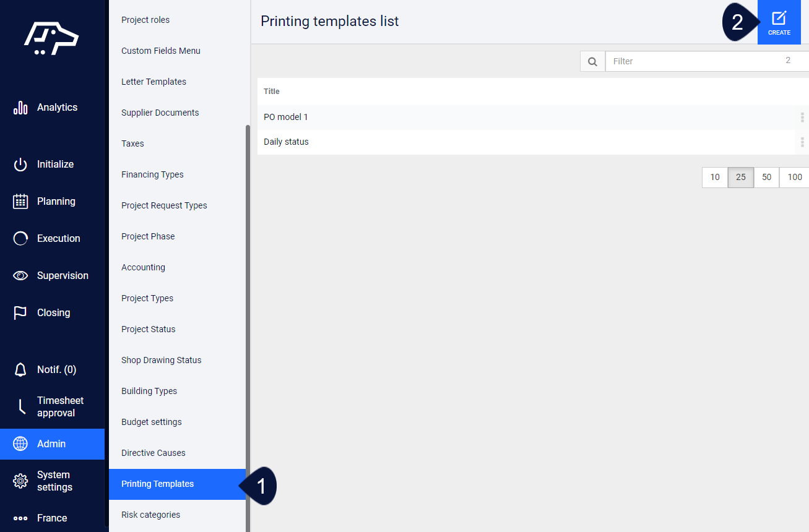The width and height of the screenshot is (809, 532).
Task: Click the search magnifier icon
Action: click(592, 61)
